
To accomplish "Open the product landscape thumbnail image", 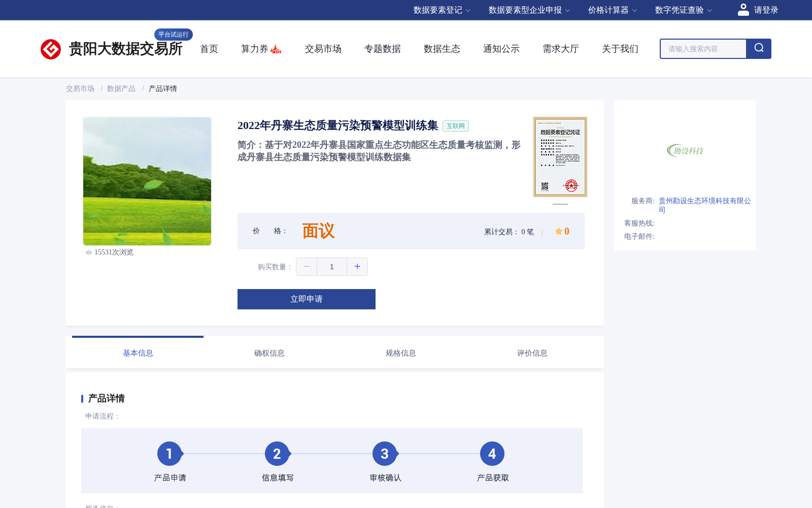I will click(x=147, y=181).
